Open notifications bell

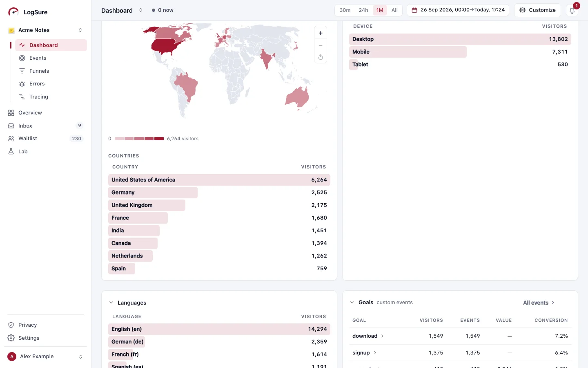572,11
